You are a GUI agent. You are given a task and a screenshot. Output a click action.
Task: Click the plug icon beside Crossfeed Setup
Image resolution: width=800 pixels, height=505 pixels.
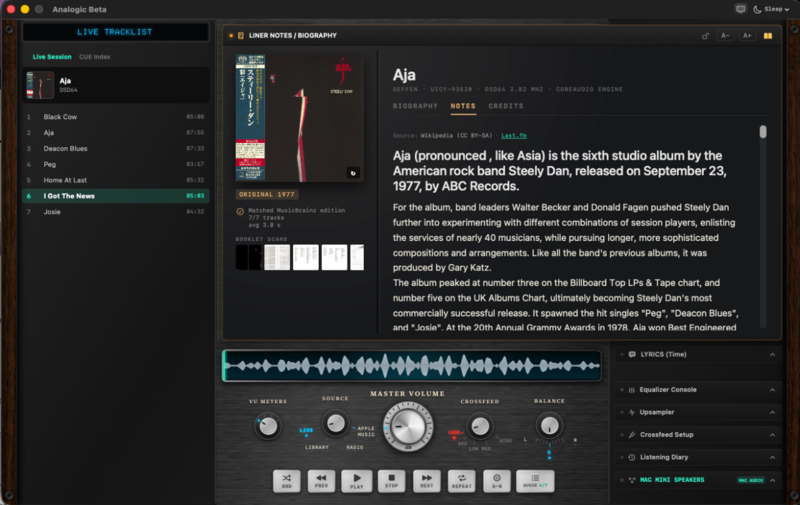coord(632,435)
